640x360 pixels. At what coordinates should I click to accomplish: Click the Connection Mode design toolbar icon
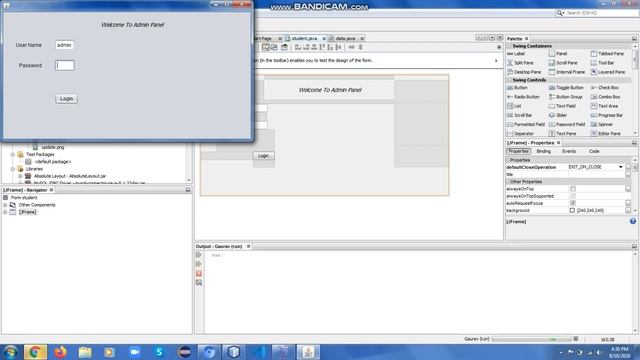click(x=274, y=47)
